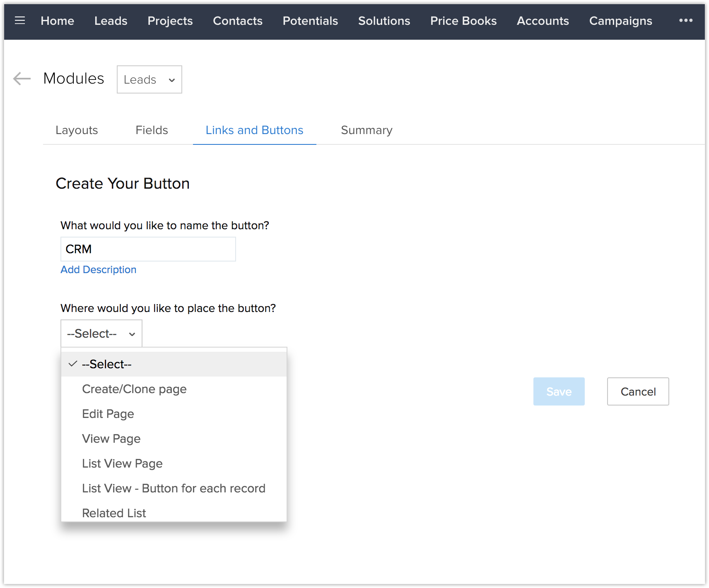
Task: Select Edit Page from the list
Action: pos(108,414)
